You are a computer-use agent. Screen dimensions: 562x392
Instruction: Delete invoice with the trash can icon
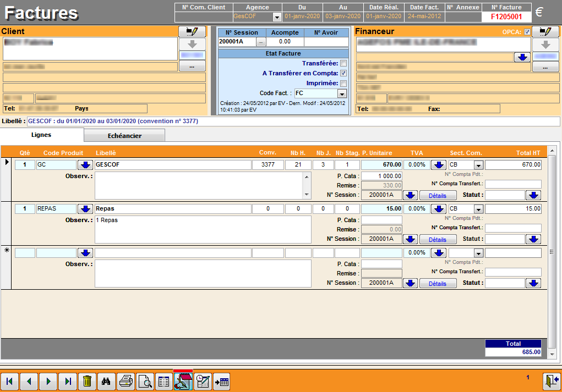tap(87, 381)
